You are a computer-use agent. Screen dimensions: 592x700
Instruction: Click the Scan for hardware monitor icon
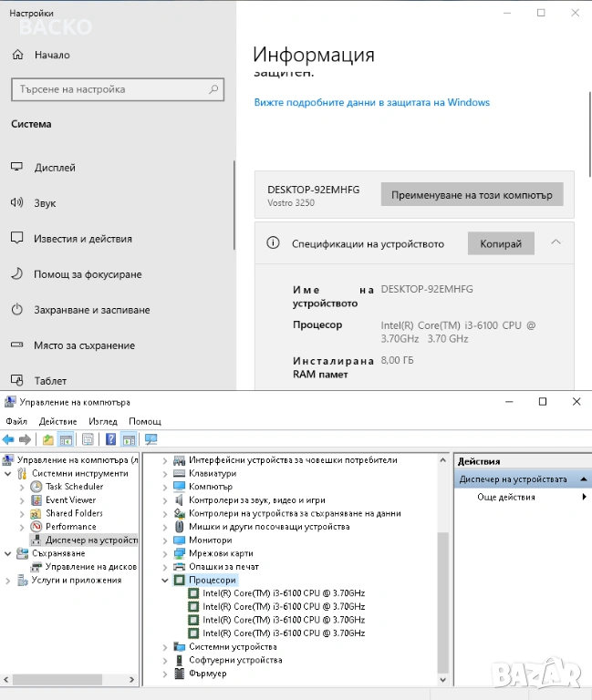(151, 439)
